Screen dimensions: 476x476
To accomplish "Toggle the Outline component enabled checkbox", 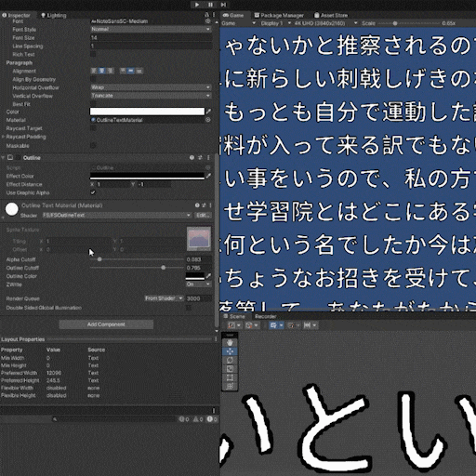I will pos(19,158).
